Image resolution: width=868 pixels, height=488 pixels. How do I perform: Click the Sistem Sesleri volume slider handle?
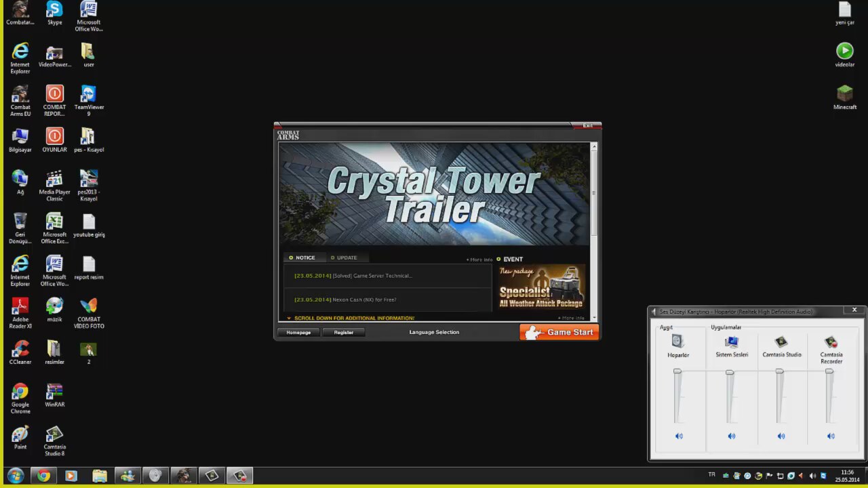pos(730,371)
